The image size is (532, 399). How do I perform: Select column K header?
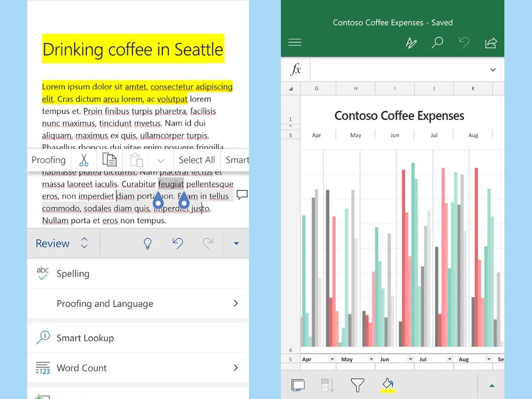click(473, 88)
